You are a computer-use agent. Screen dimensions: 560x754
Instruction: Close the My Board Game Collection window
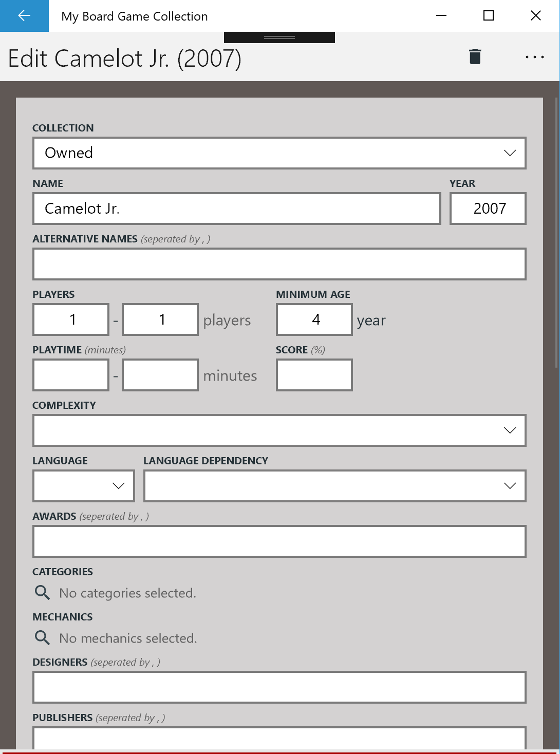click(536, 16)
